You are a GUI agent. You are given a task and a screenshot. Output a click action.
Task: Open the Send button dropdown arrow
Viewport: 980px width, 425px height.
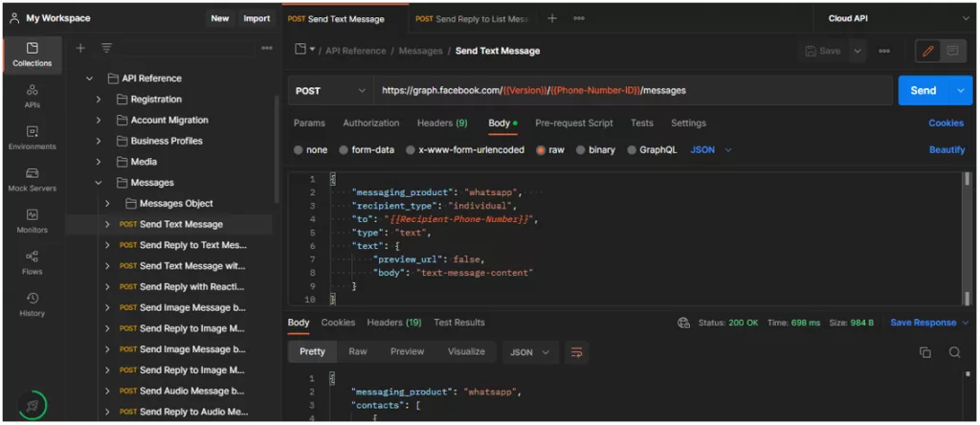pyautogui.click(x=961, y=91)
